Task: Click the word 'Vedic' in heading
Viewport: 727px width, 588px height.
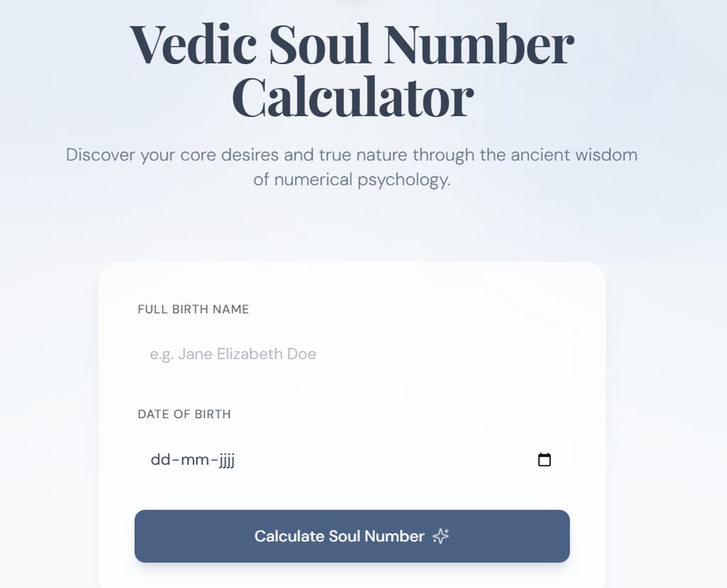Action: click(x=193, y=44)
